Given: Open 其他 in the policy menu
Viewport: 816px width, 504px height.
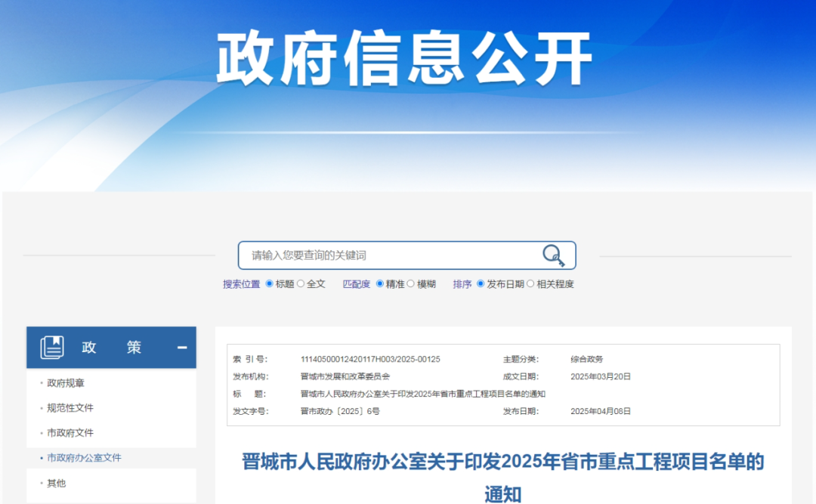Looking at the screenshot, I should click(56, 483).
